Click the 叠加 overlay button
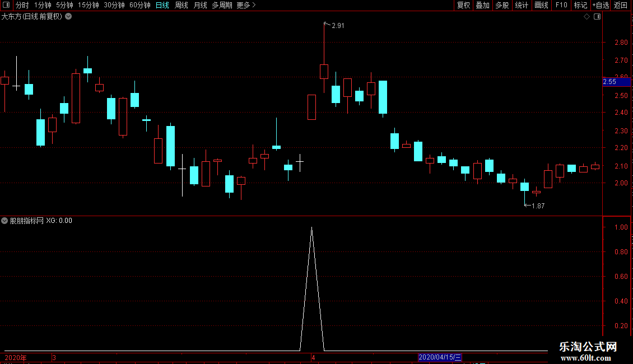 pyautogui.click(x=482, y=5)
